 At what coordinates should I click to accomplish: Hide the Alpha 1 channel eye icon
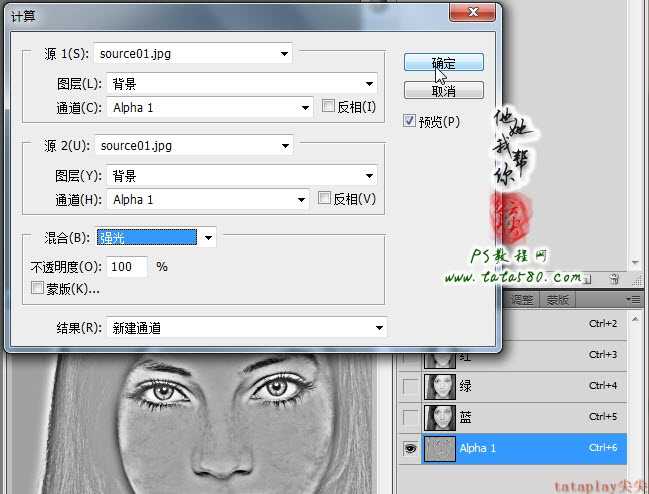click(x=410, y=448)
